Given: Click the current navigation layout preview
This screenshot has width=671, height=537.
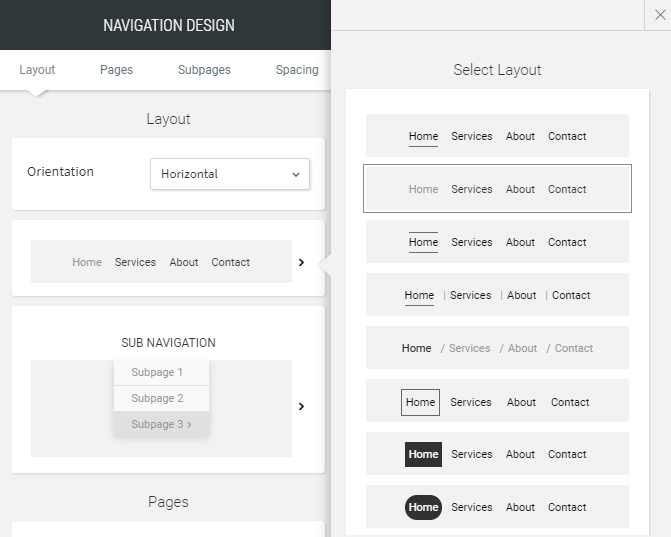Looking at the screenshot, I should tap(161, 261).
